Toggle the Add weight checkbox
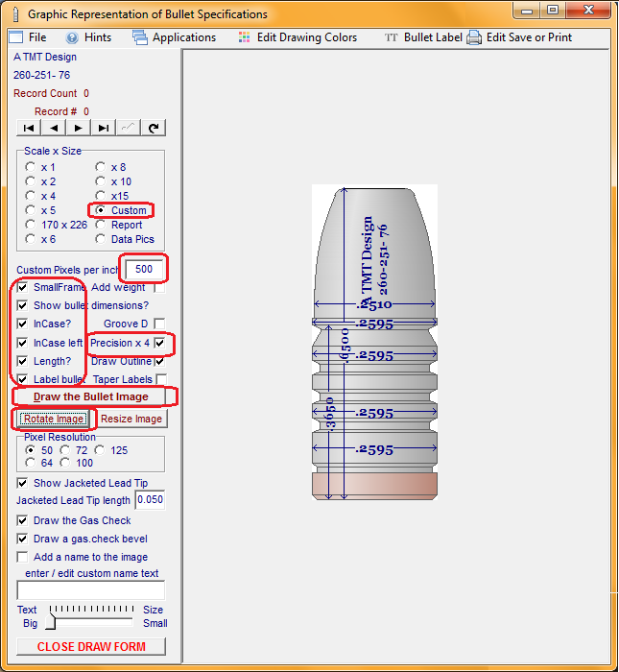The image size is (619, 672). (x=159, y=287)
